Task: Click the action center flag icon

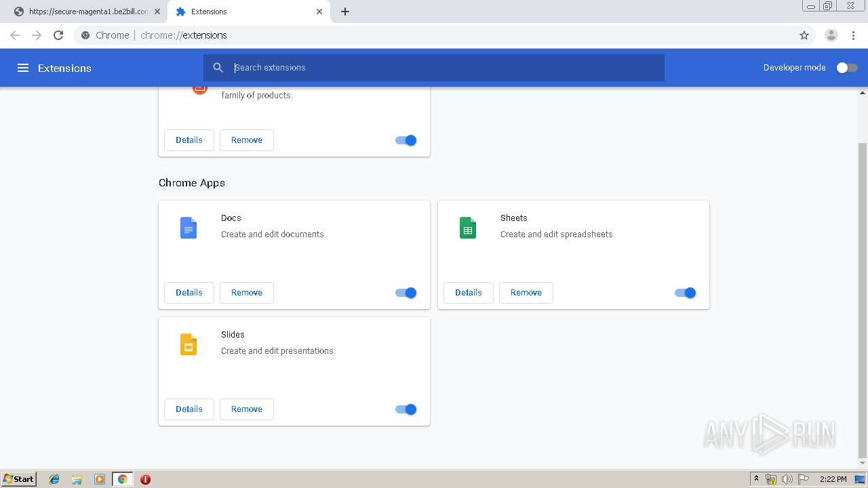Action: pos(804,479)
